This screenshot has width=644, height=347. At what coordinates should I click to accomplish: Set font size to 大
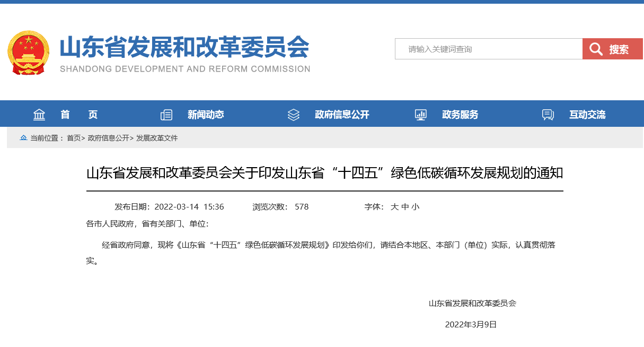click(x=394, y=207)
